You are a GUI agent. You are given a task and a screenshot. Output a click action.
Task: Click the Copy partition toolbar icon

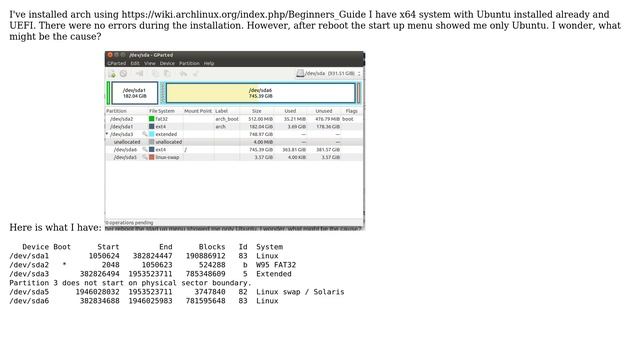[x=156, y=73]
